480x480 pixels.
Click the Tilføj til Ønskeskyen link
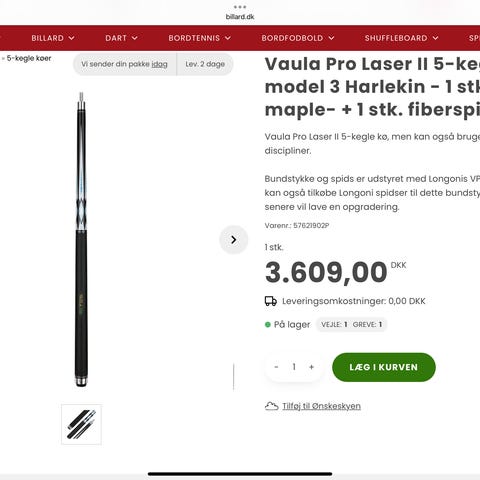tap(321, 406)
